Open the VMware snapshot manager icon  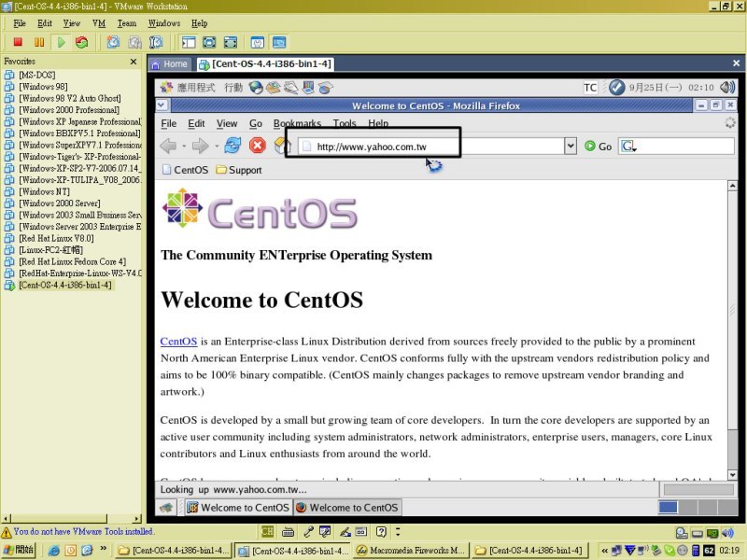pyautogui.click(x=156, y=42)
